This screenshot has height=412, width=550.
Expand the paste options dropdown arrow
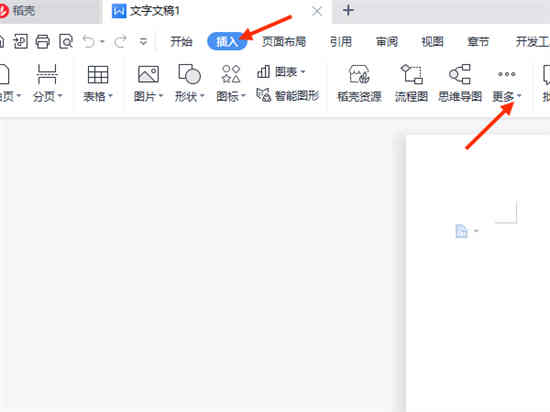point(476,231)
